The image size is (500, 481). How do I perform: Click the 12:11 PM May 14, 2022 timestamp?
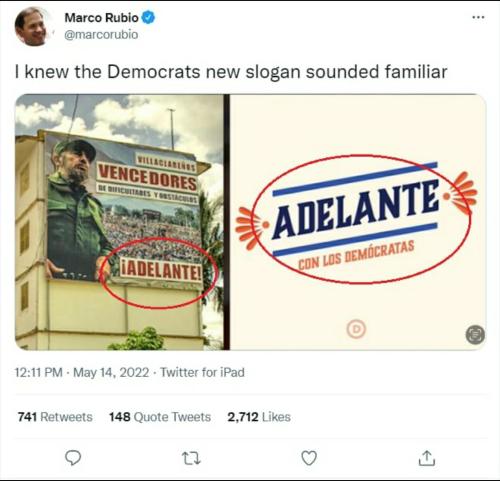[82, 372]
